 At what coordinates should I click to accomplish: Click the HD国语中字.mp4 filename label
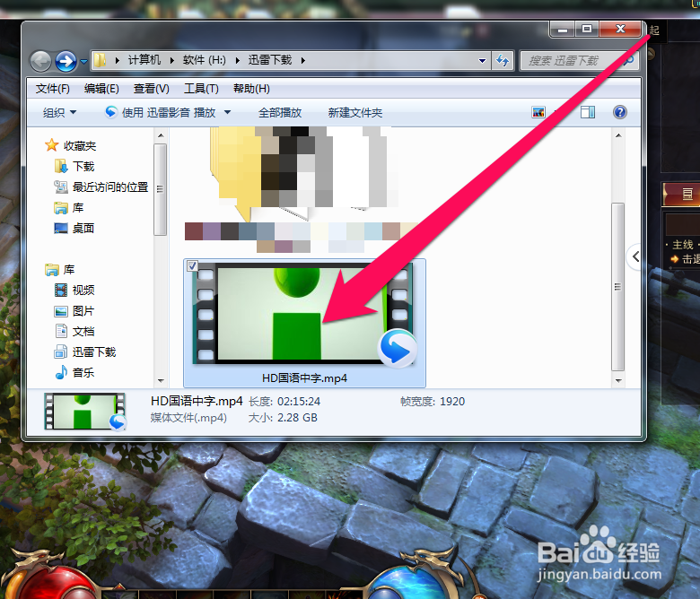[x=304, y=378]
